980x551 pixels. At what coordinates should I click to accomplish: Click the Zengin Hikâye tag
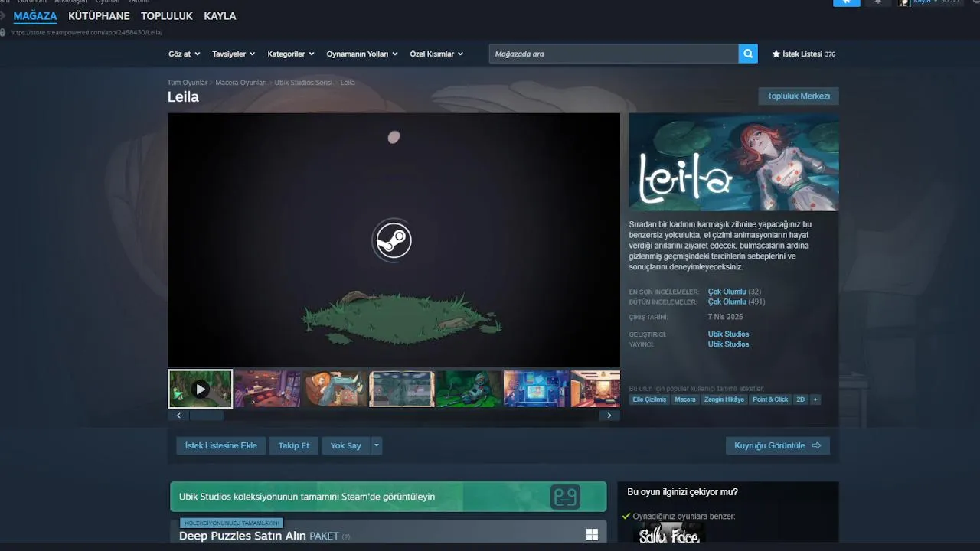[x=724, y=399]
